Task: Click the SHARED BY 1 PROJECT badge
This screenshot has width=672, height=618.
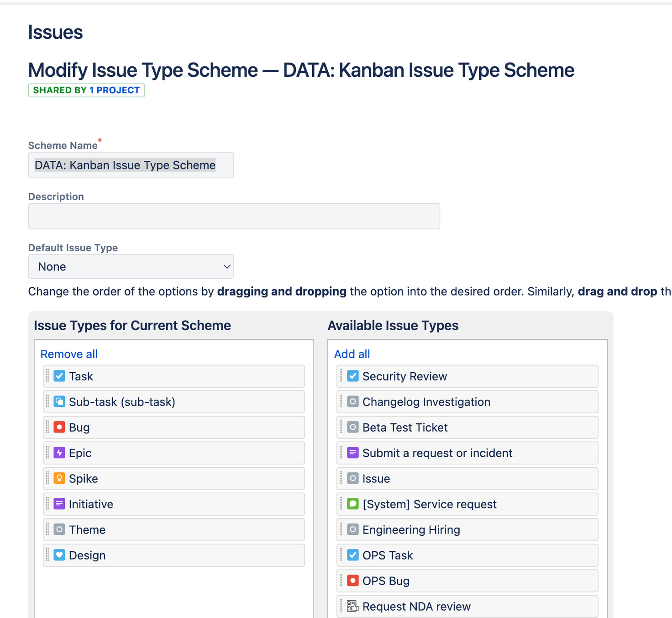Action: pos(86,90)
